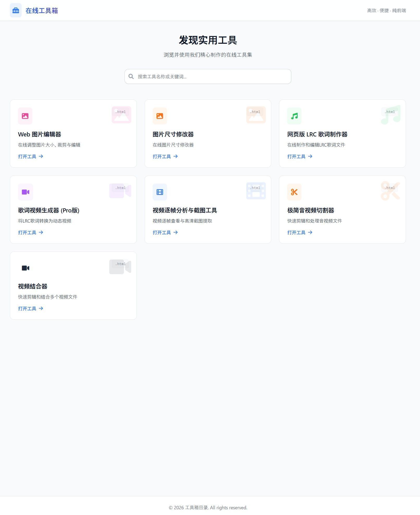Open 打开工具 link under 图片尺寸修改器
The image size is (420, 515).
point(165,156)
